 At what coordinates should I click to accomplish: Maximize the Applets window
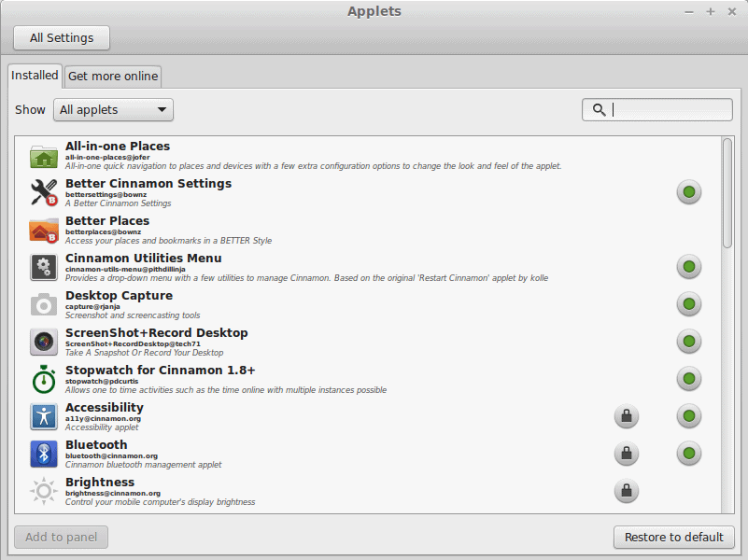click(x=711, y=11)
